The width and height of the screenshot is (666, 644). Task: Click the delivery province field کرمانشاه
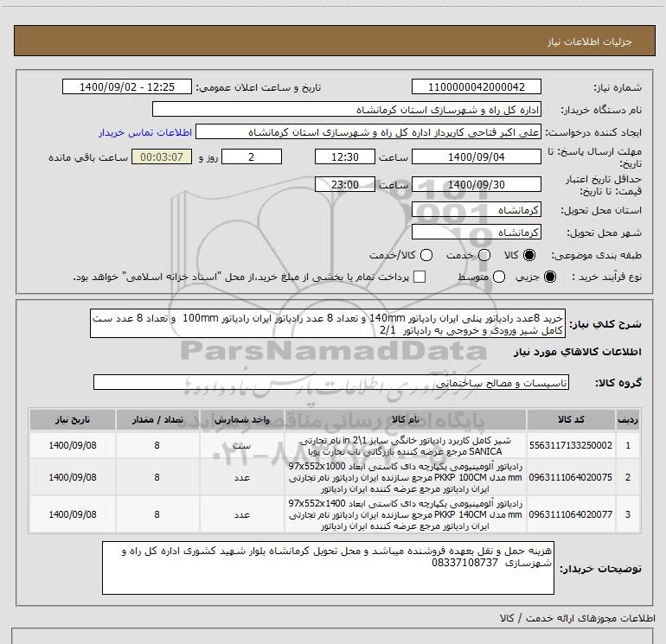tap(476, 210)
